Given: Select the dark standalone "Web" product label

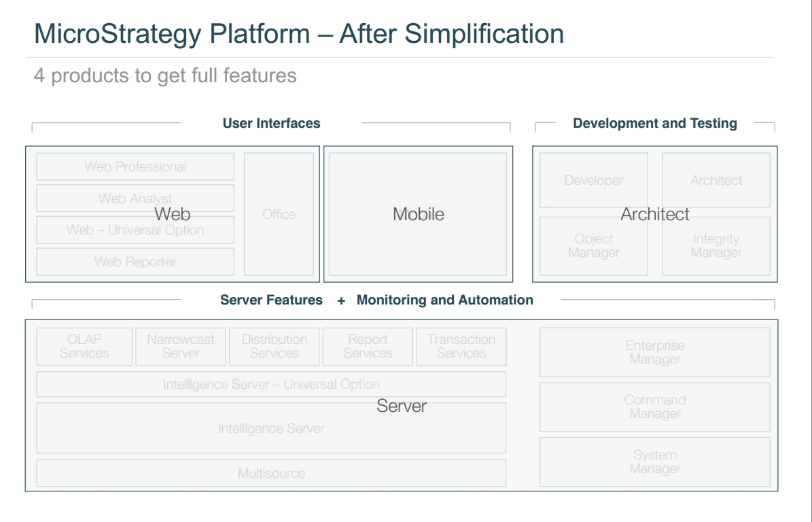Looking at the screenshot, I should pyautogui.click(x=173, y=214).
